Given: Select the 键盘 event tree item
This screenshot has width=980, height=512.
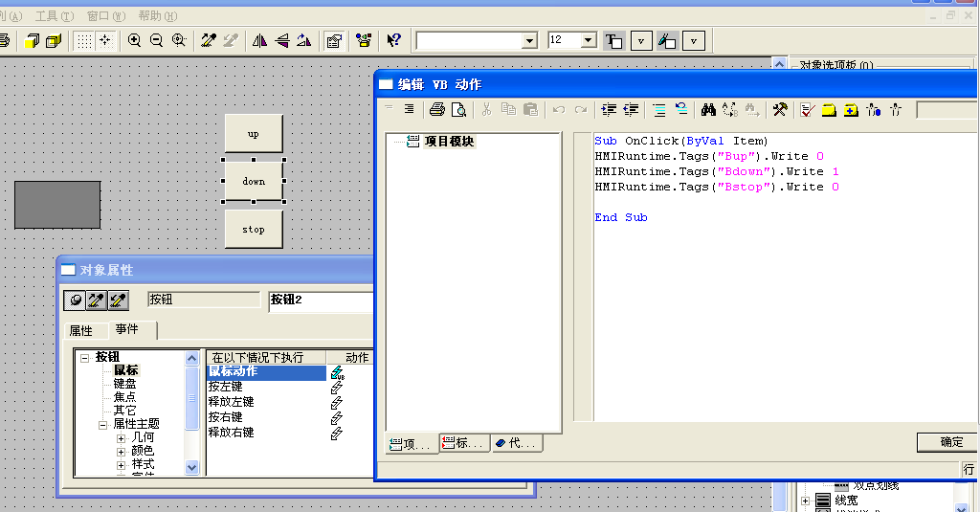Looking at the screenshot, I should pyautogui.click(x=125, y=384).
